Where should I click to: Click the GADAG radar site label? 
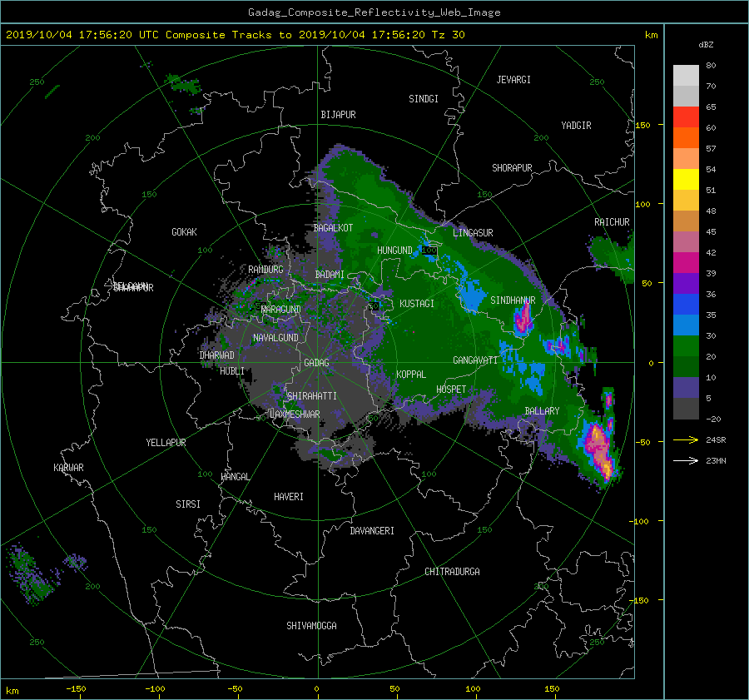coord(317,363)
